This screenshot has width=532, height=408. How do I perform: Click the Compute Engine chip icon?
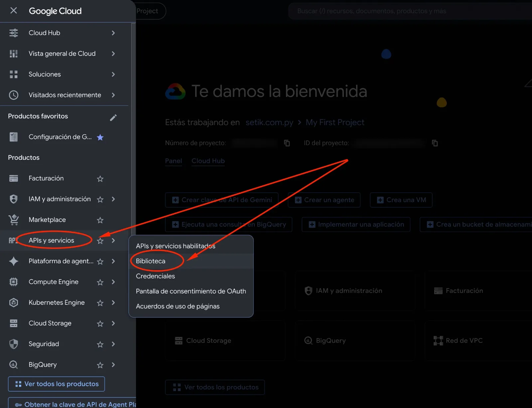[14, 282]
